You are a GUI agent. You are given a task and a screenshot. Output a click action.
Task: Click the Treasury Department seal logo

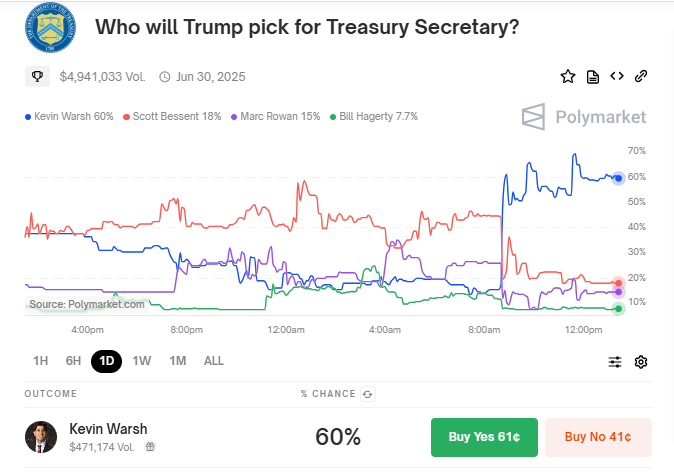46,24
